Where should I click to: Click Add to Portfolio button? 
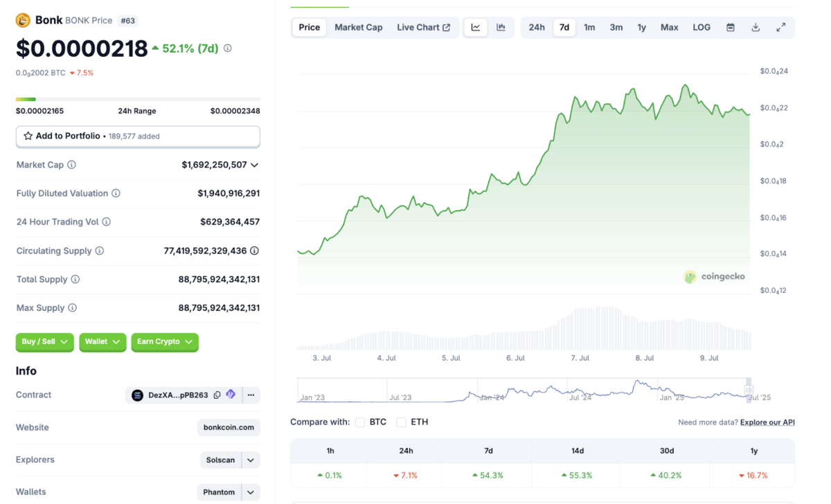[x=138, y=136]
